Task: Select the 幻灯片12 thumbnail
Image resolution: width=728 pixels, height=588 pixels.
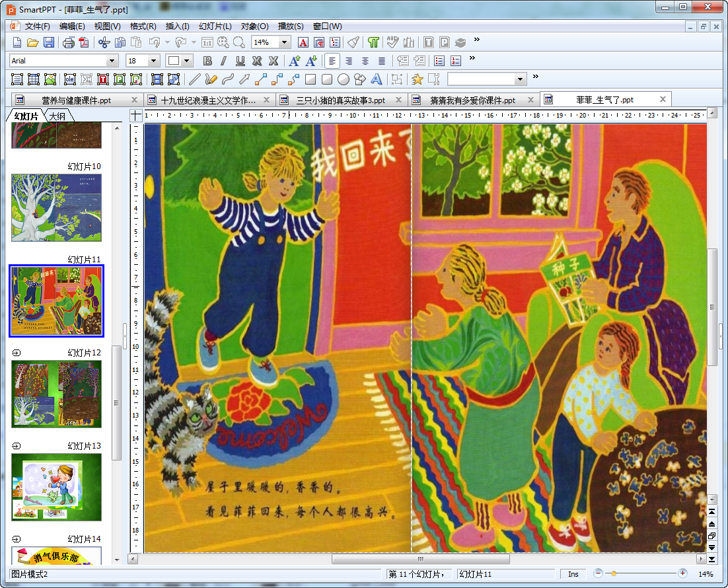Action: (x=56, y=394)
